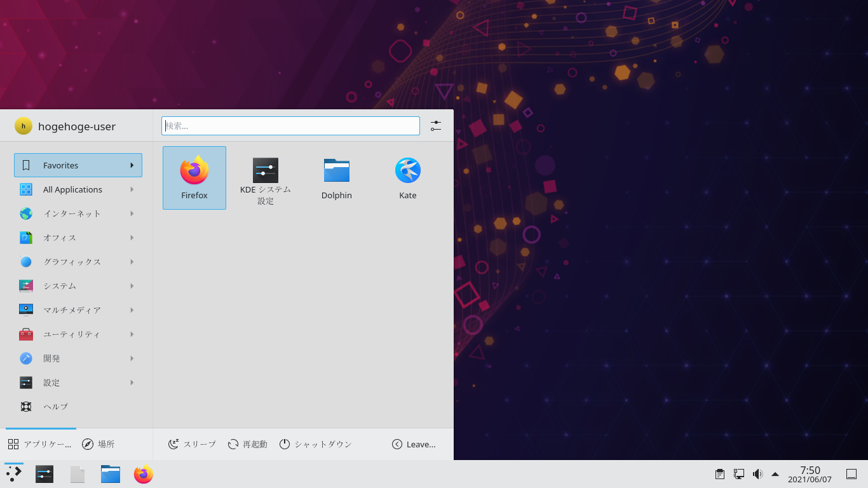Click the hogehoge-user avatar icon
Viewport: 868px width, 488px height.
(x=24, y=126)
